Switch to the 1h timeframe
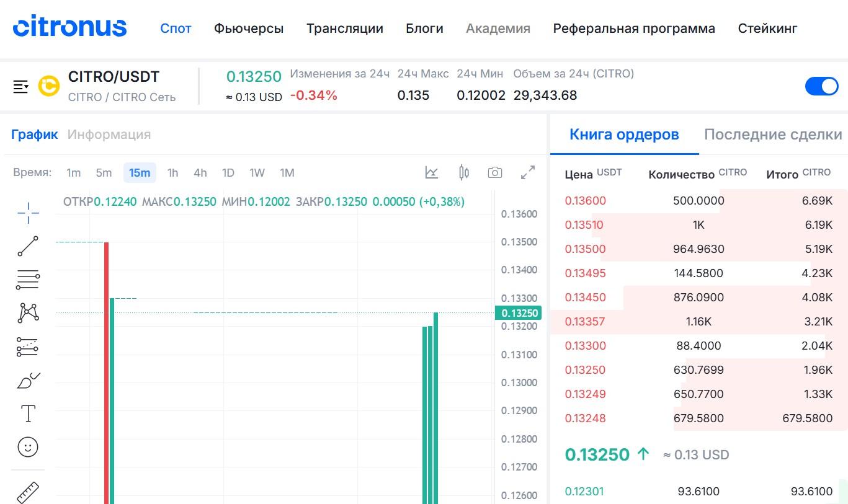Image resolution: width=848 pixels, height=504 pixels. click(x=172, y=173)
